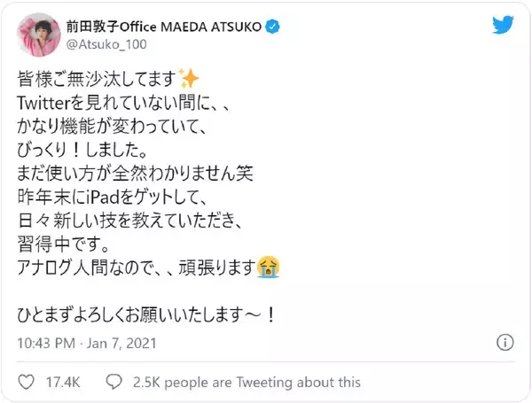Open "2.5K people are Tweeting about this"
Screen dimensions: 532x403
click(246, 382)
